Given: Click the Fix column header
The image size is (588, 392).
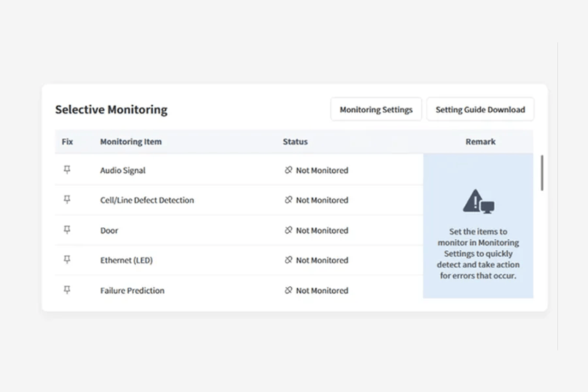Looking at the screenshot, I should pos(67,142).
